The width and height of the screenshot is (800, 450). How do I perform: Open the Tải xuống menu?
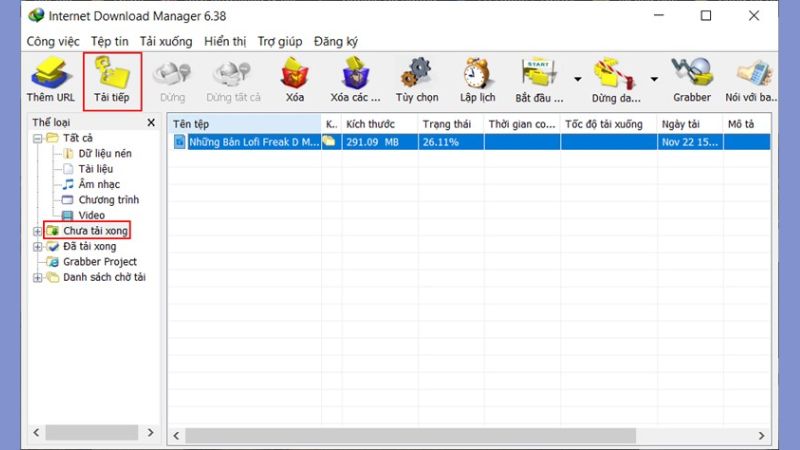(166, 41)
